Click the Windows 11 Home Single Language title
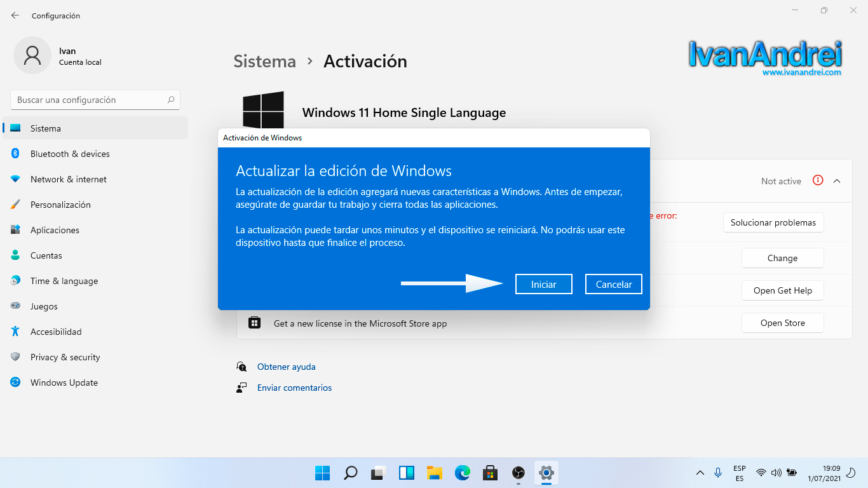The image size is (868, 488). tap(404, 112)
